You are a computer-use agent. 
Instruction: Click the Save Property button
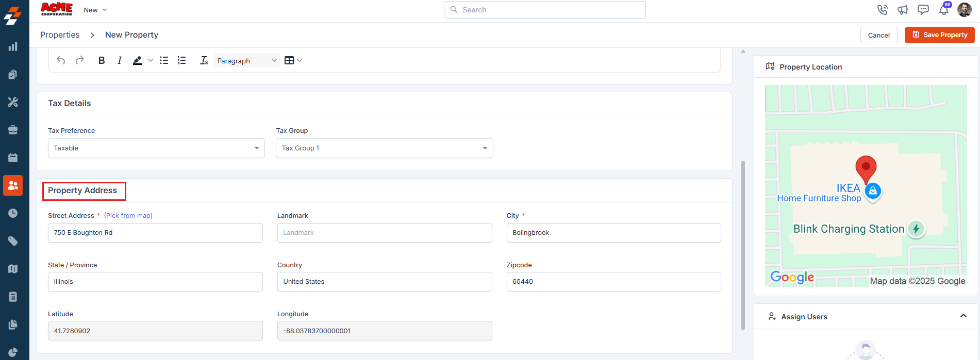[x=940, y=35]
